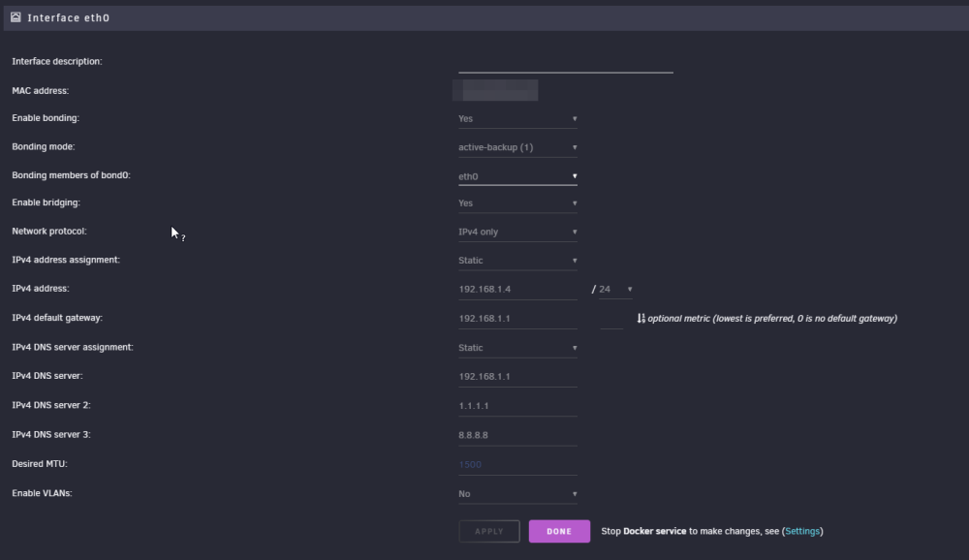Open the Settings link
969x560 pixels.
tap(802, 531)
